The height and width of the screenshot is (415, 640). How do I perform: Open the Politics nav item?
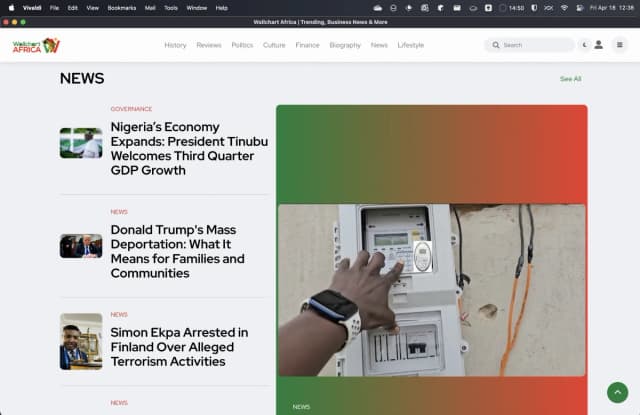pos(242,45)
